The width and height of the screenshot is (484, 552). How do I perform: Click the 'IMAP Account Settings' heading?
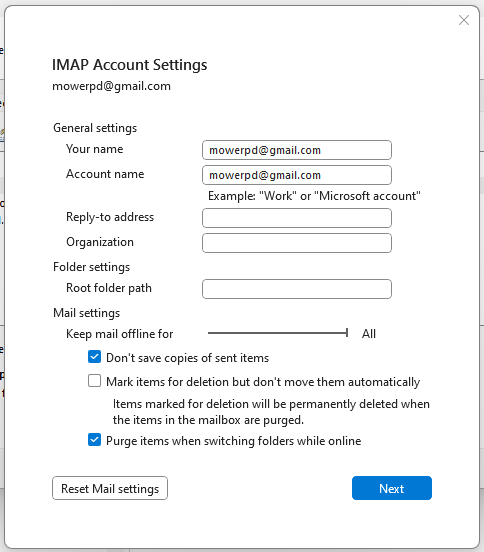pyautogui.click(x=130, y=65)
